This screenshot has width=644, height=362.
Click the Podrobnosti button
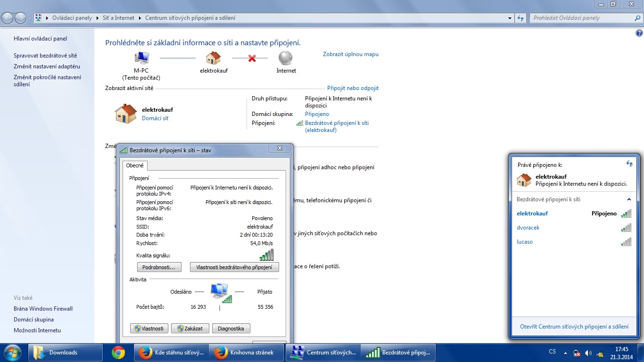point(159,267)
